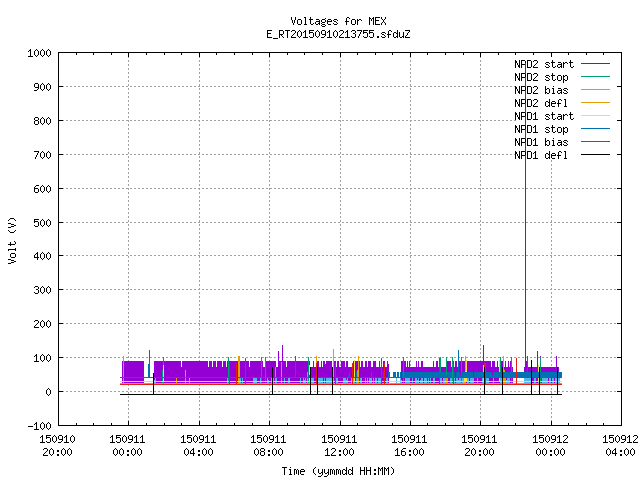Click the 'NPD1 stop' legend label
The width and height of the screenshot is (640, 480).
(541, 129)
